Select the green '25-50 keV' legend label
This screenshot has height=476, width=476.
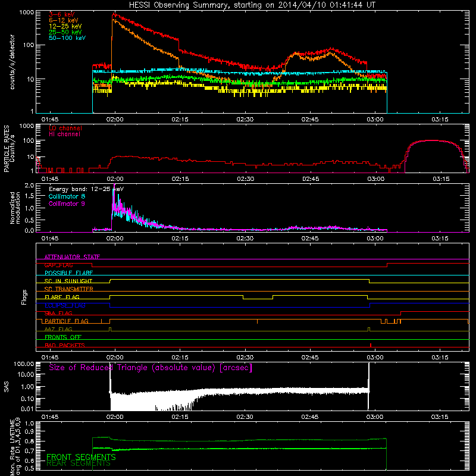(65, 32)
